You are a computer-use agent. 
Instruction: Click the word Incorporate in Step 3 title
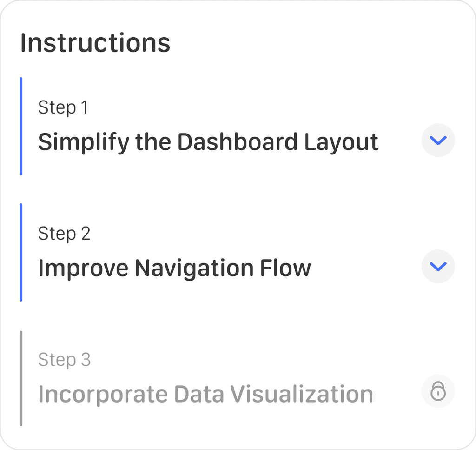(x=102, y=394)
